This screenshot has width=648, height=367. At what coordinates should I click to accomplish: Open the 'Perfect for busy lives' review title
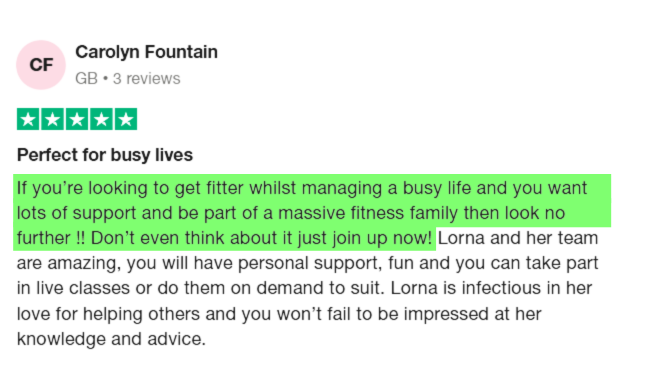pyautogui.click(x=105, y=155)
